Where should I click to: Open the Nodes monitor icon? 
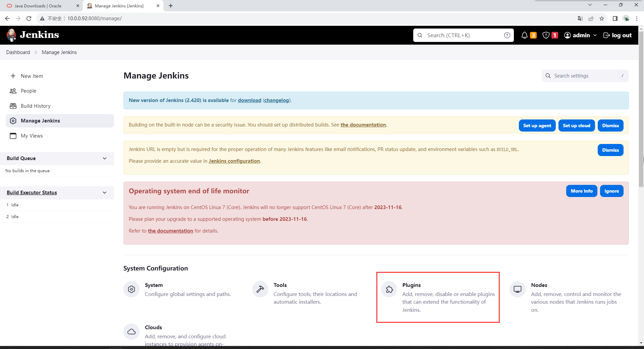click(518, 289)
